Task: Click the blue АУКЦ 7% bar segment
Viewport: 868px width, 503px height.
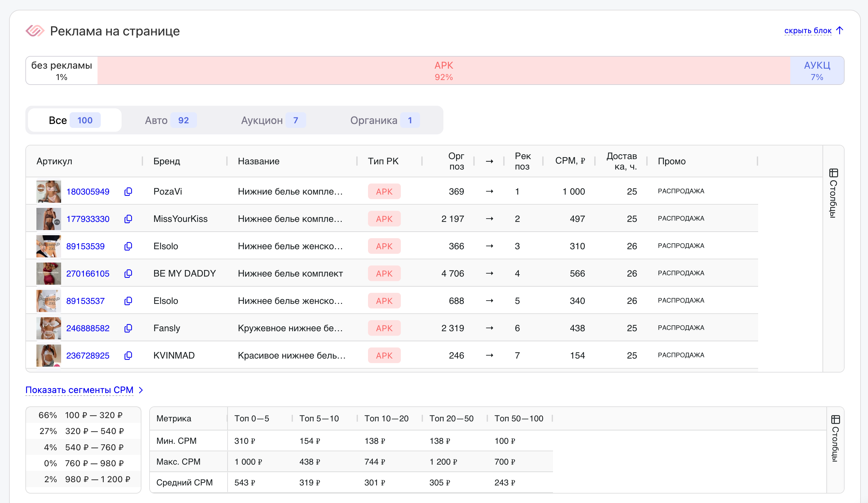Action: (816, 70)
